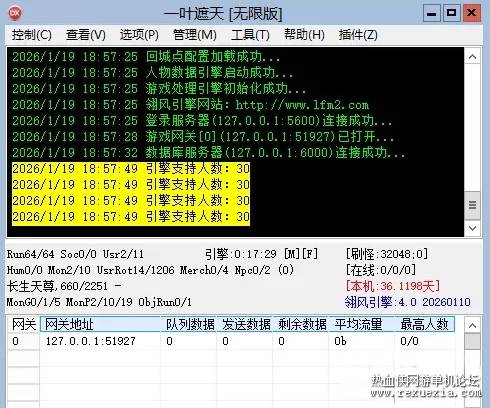
Task: Open the 工具(T) menu
Action: click(x=250, y=35)
